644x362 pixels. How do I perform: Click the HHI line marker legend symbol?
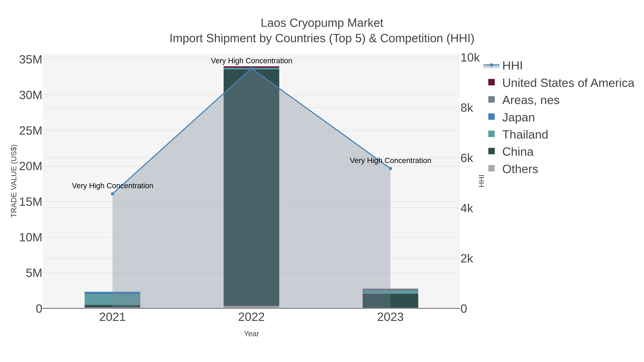tap(492, 65)
